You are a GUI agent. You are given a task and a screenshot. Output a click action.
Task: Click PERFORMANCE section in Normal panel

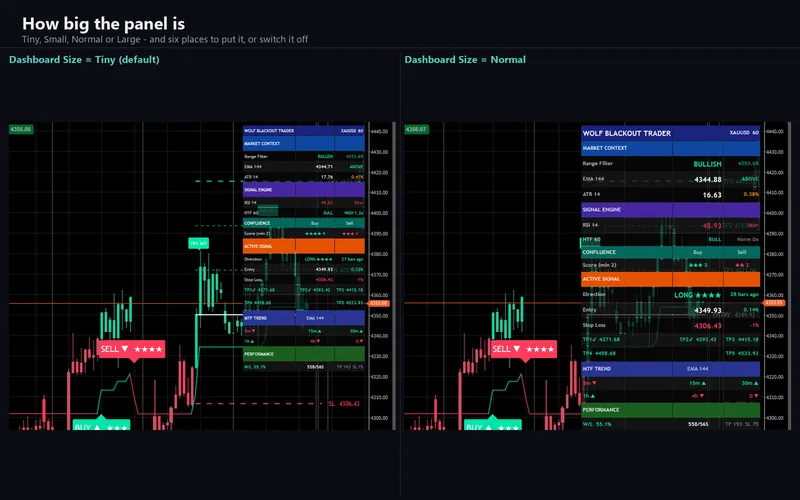tap(670, 410)
